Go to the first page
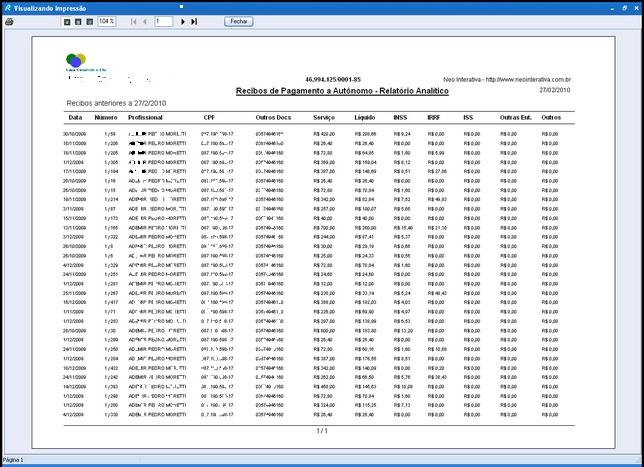The width and height of the screenshot is (644, 467). pos(133,22)
